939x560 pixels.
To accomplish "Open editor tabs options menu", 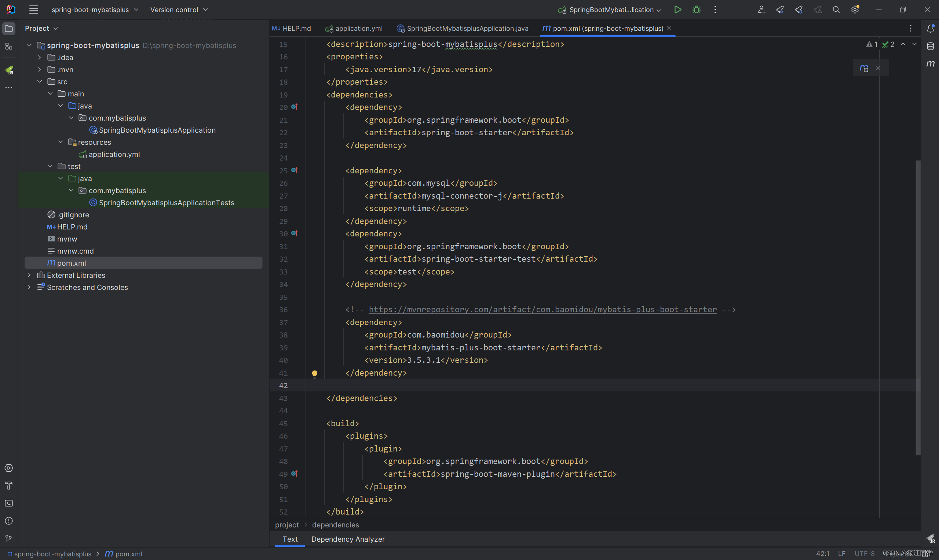I will 911,29.
